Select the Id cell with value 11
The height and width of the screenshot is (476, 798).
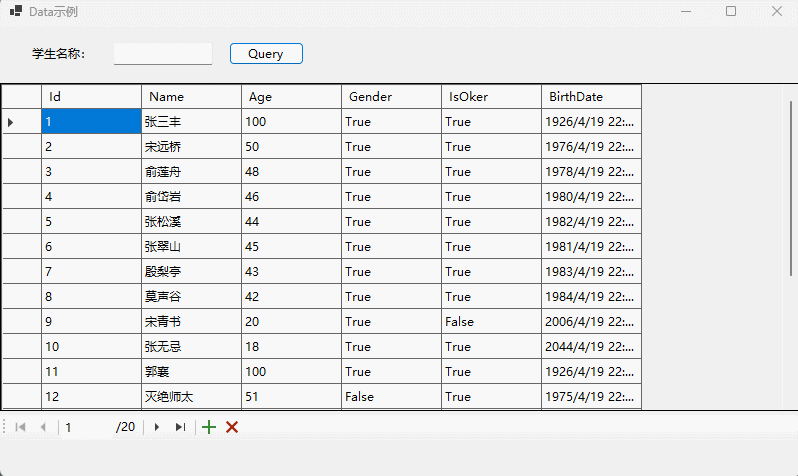click(91, 371)
